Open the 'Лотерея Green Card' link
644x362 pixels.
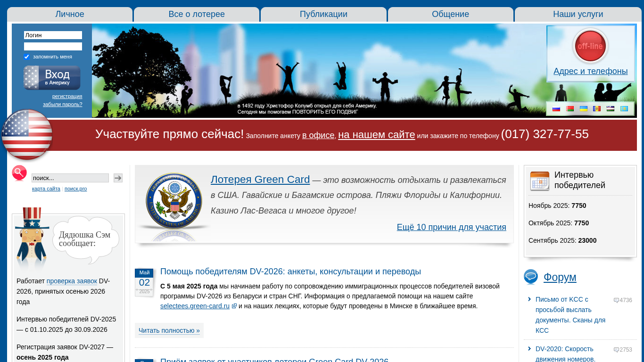(x=260, y=180)
